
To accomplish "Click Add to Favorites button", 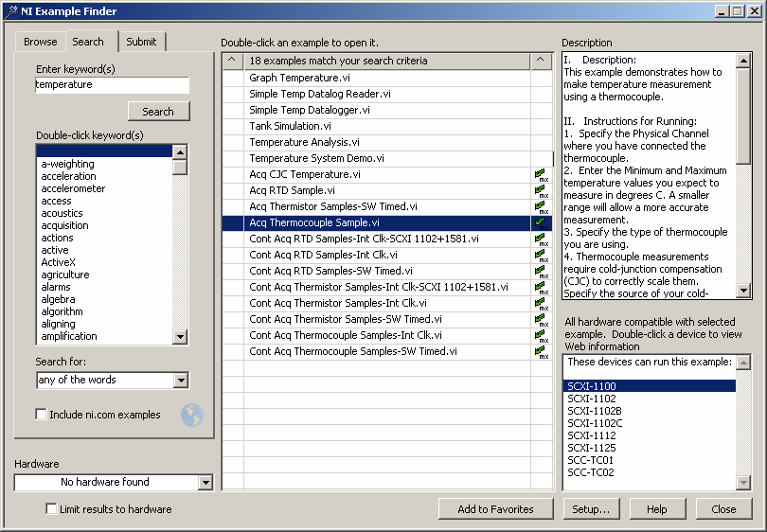I will click(496, 509).
